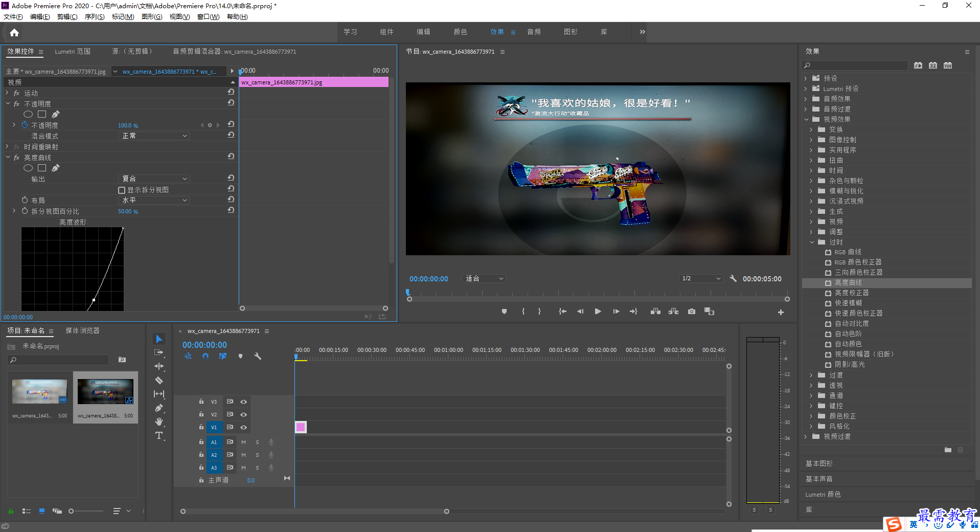Select the Hand tool

click(159, 422)
